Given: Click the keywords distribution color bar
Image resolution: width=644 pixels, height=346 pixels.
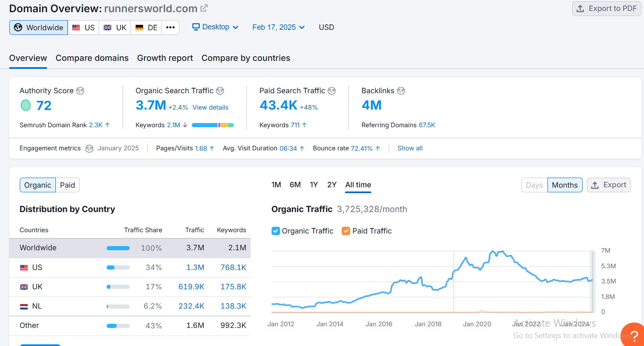Looking at the screenshot, I should pyautogui.click(x=212, y=125).
